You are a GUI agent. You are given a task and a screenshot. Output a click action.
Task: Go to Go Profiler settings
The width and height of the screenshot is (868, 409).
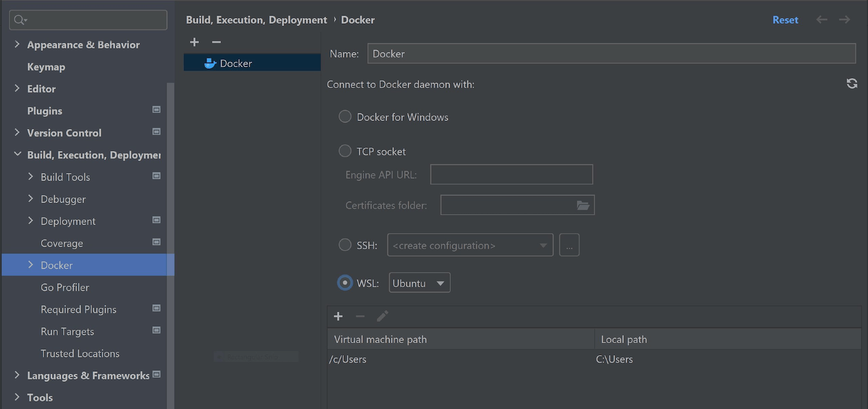[x=65, y=288]
